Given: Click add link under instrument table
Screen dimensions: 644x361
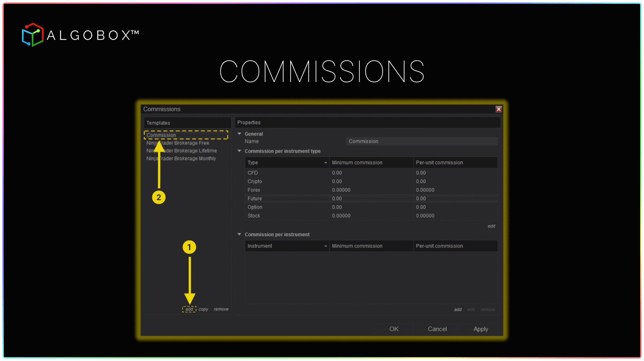Looking at the screenshot, I should click(x=458, y=310).
